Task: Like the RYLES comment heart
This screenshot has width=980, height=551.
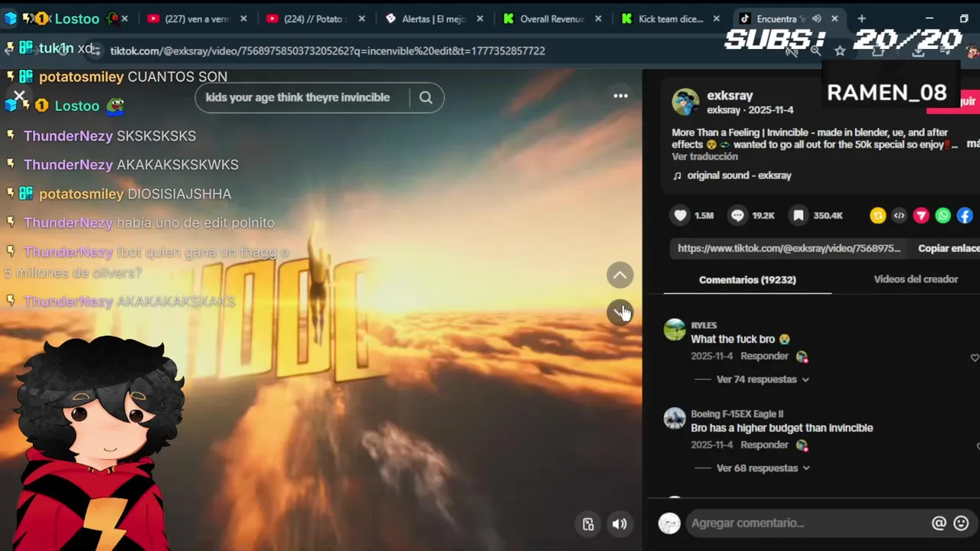Action: coord(974,357)
